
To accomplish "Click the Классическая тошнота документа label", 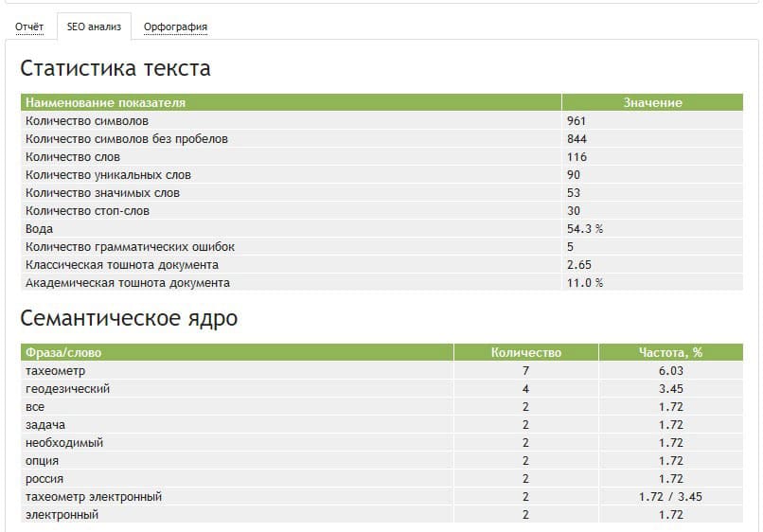I will 122,265.
